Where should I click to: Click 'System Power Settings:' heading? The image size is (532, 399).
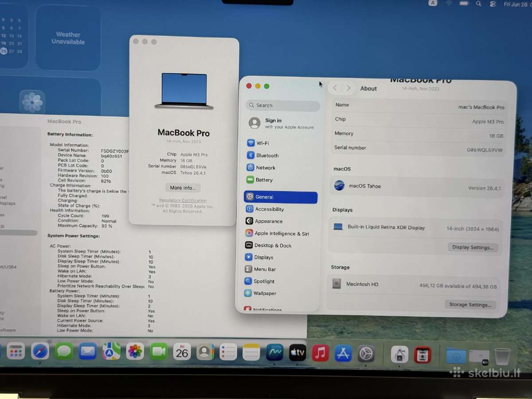click(x=74, y=236)
